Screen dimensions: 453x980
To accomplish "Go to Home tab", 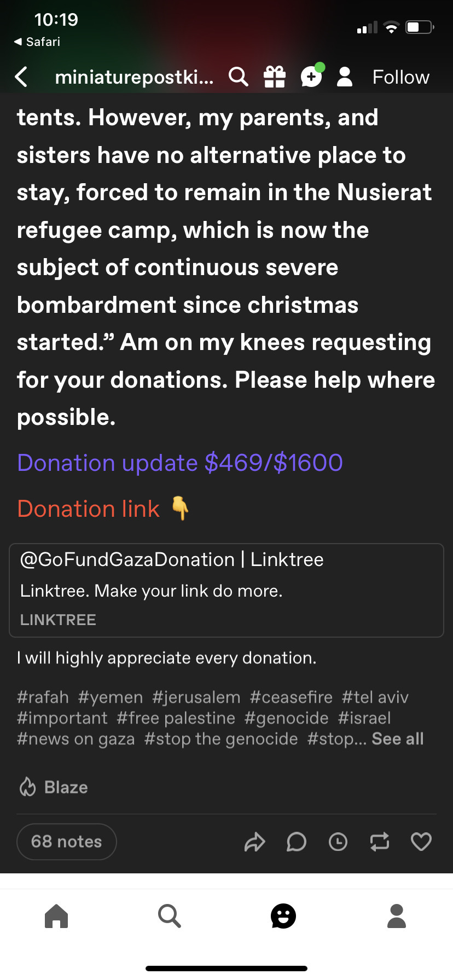I will click(56, 916).
